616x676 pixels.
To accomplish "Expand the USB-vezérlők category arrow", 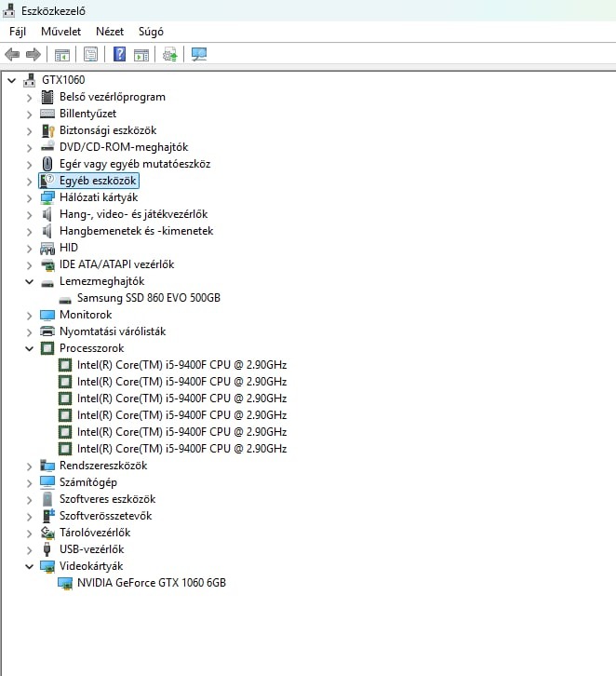I will pos(29,550).
